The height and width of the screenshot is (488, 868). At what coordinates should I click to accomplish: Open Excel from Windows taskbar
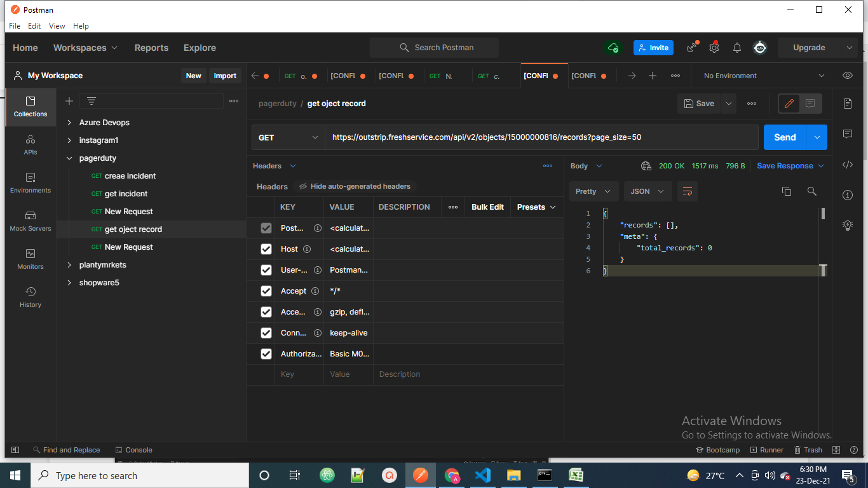click(576, 475)
